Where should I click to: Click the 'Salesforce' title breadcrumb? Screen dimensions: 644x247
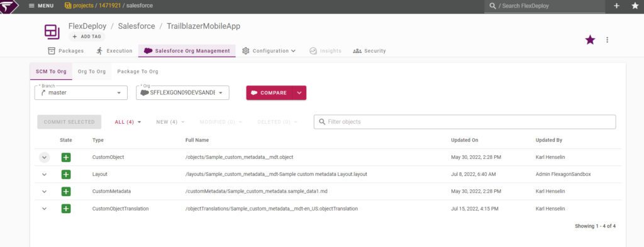(136, 26)
